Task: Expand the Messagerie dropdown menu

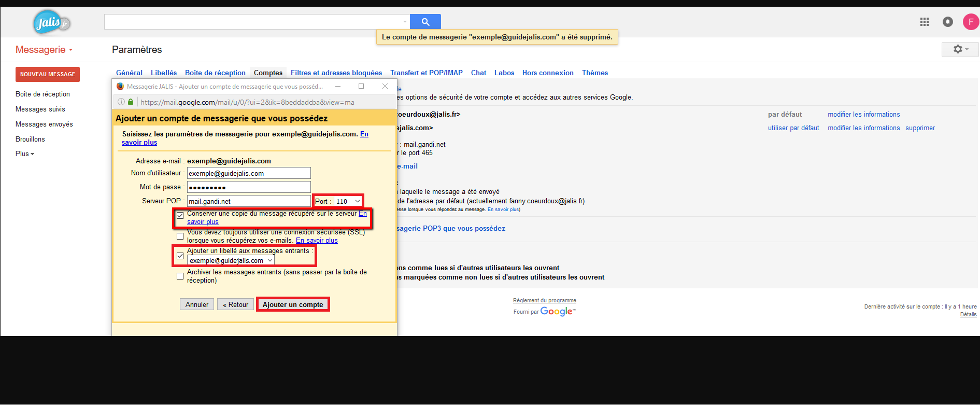Action: tap(44, 50)
